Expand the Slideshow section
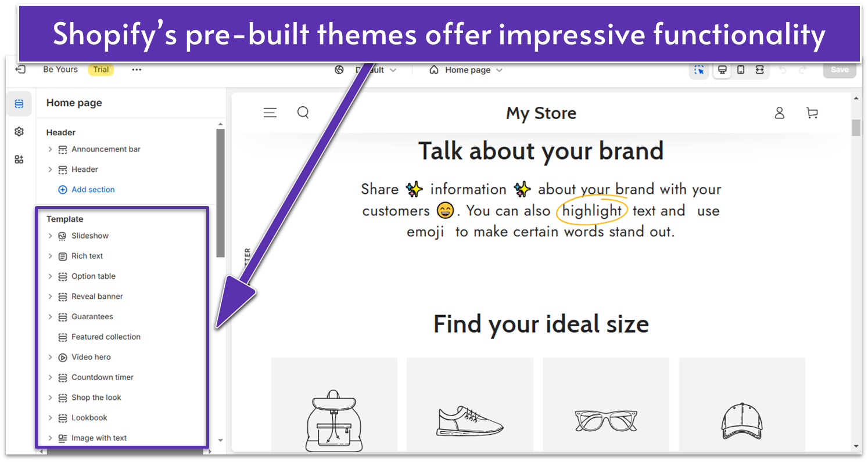Image resolution: width=868 pixels, height=462 pixels. pyautogui.click(x=50, y=236)
